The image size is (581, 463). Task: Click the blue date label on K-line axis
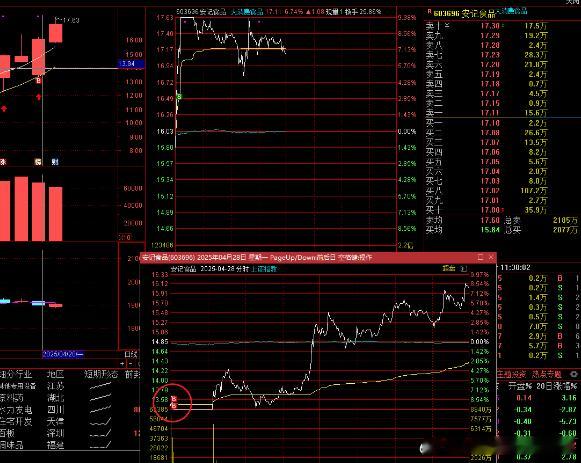click(63, 354)
